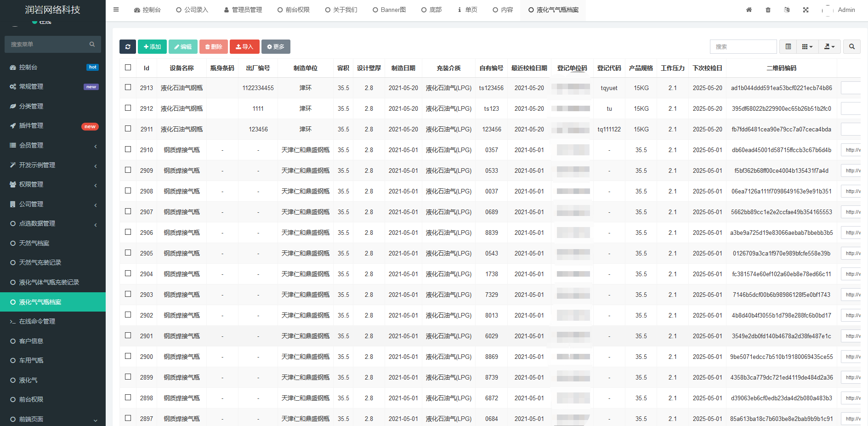Expand 前端页面 sidebar submenu
This screenshot has height=426, width=868.
[53, 419]
